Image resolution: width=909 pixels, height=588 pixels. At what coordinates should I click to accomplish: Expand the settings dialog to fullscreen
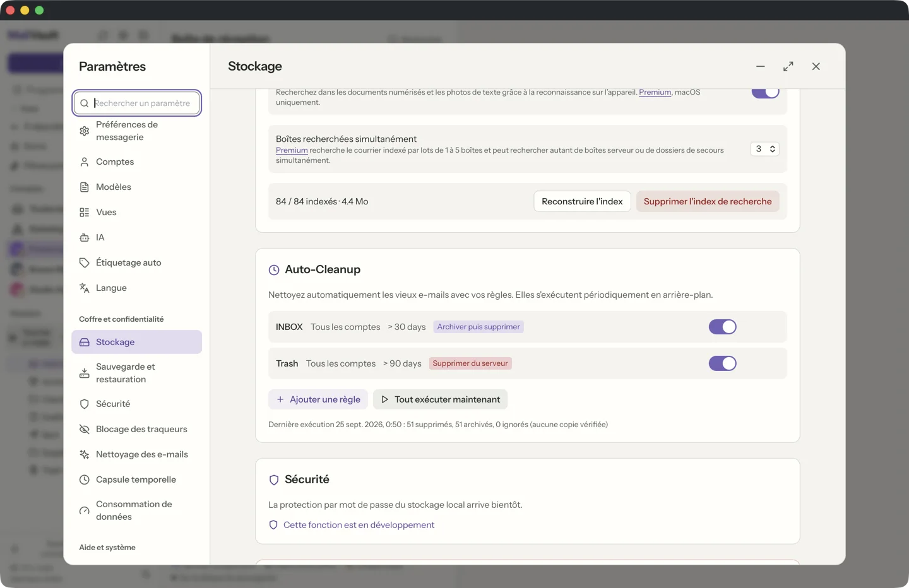[x=788, y=66]
